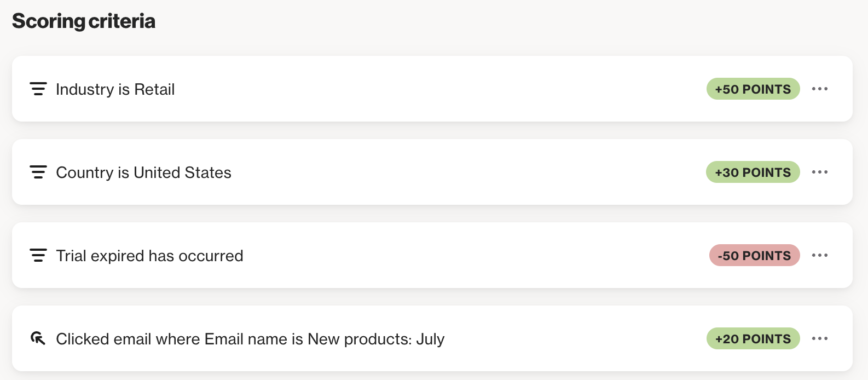Click the cursor-click icon beside Clicked email criterion
868x380 pixels.
[38, 338]
